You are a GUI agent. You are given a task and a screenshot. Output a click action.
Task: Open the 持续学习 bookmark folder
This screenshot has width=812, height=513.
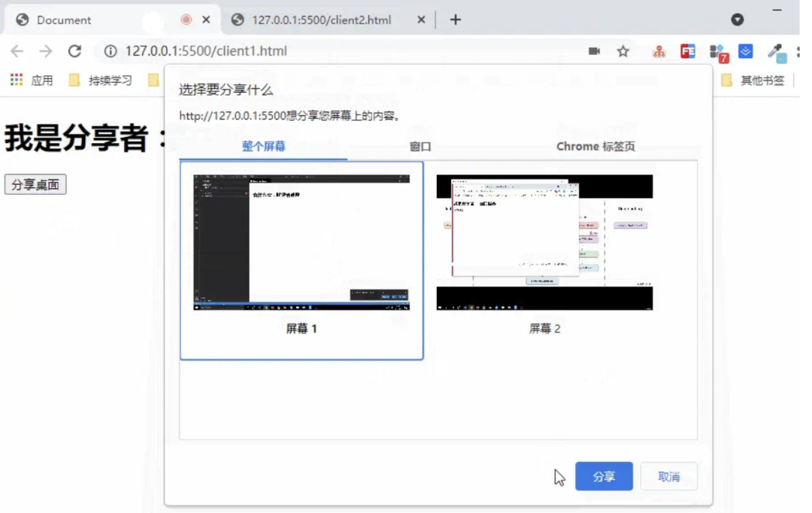101,80
